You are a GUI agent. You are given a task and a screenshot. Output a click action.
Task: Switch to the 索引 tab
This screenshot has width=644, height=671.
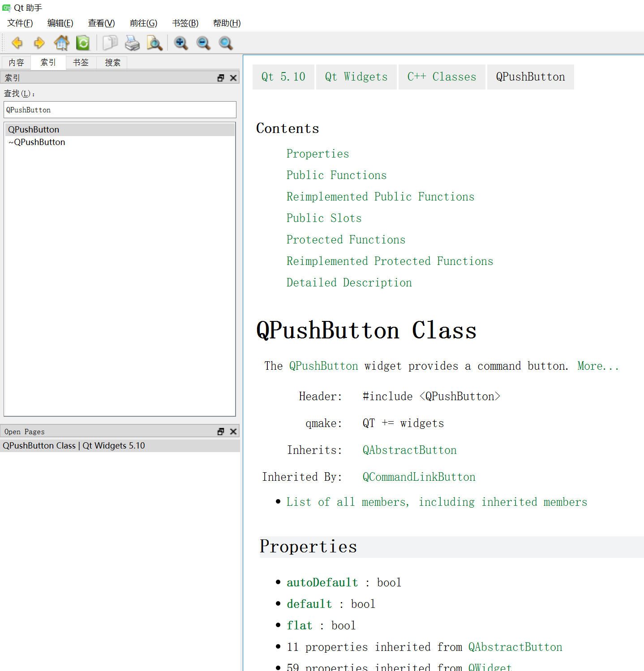click(x=48, y=62)
